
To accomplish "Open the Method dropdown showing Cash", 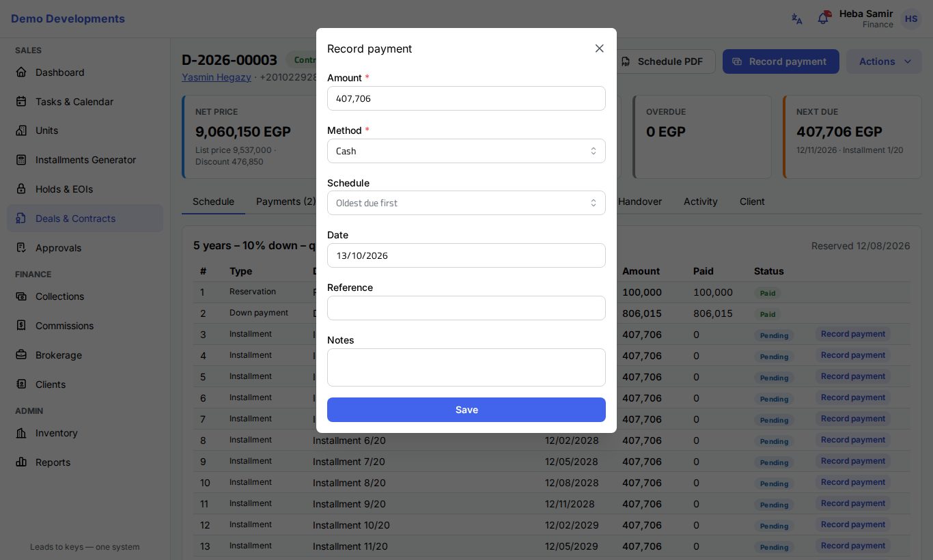I will pyautogui.click(x=466, y=151).
